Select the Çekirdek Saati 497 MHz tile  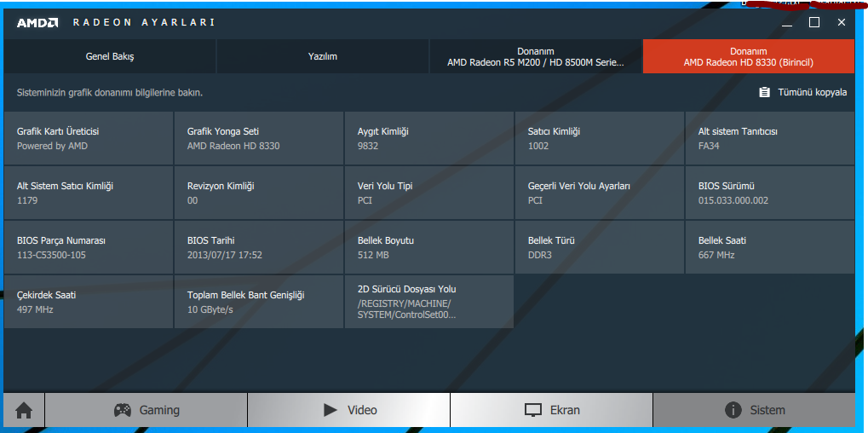pos(89,302)
